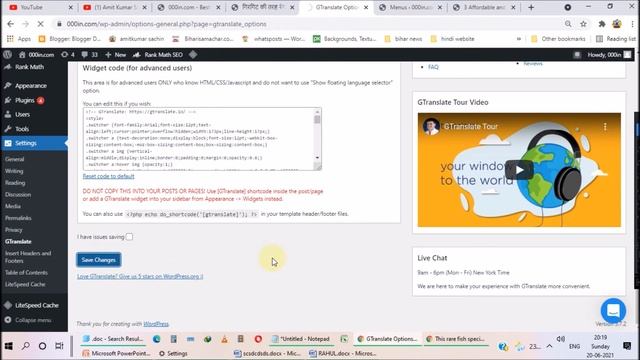Click the widget code text area
This screenshot has height=360, width=640.
point(198,139)
